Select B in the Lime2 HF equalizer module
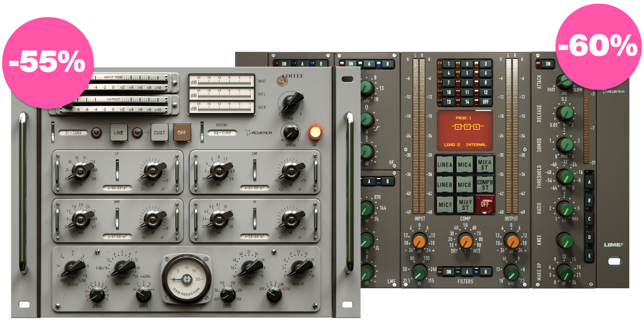This screenshot has height=325, width=644. pyautogui.click(x=388, y=64)
